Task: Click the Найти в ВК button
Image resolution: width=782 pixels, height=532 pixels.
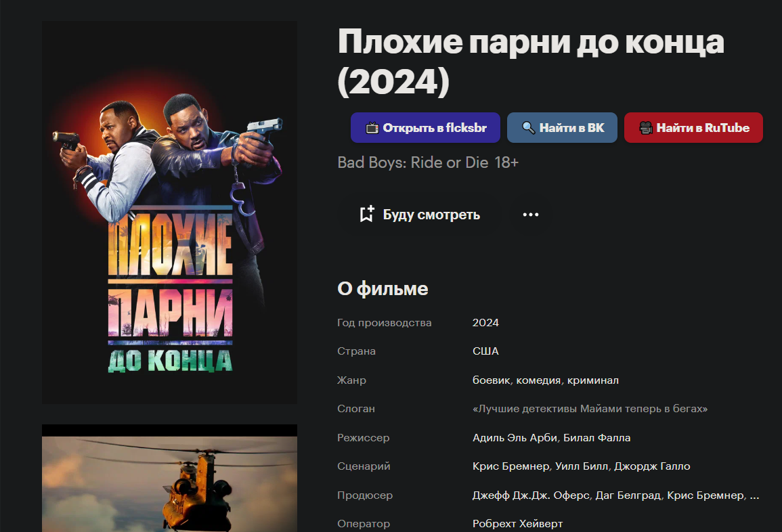Action: coord(562,128)
